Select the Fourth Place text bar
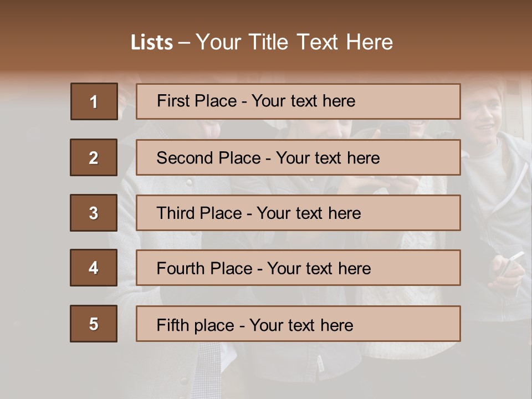This screenshot has height=399, width=532. [298, 268]
